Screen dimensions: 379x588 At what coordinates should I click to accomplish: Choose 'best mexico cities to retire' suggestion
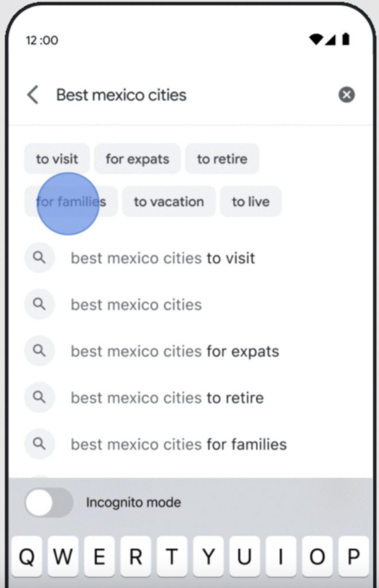[x=167, y=397]
